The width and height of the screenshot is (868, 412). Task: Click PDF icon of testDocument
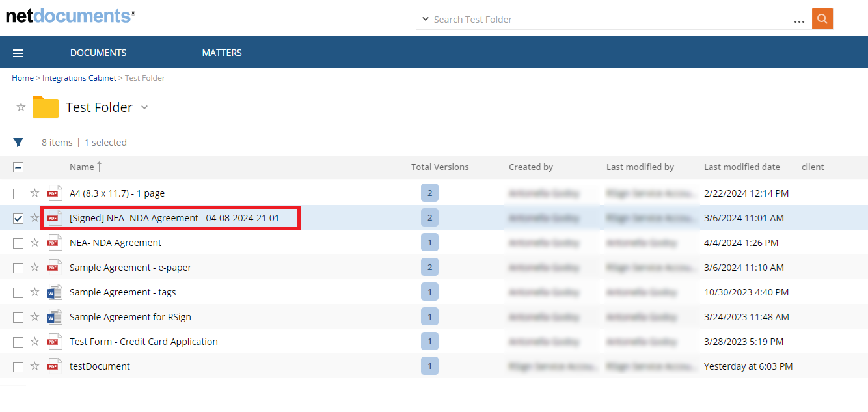click(x=55, y=366)
